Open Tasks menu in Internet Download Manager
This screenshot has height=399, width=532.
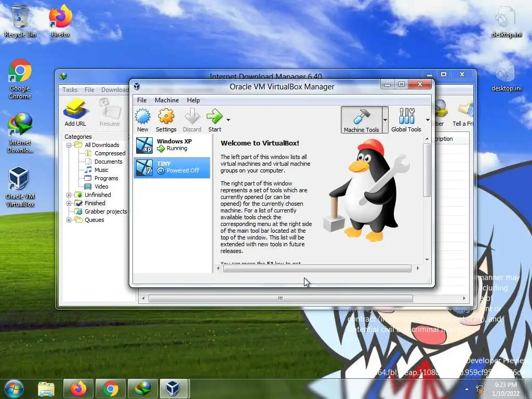click(x=70, y=89)
